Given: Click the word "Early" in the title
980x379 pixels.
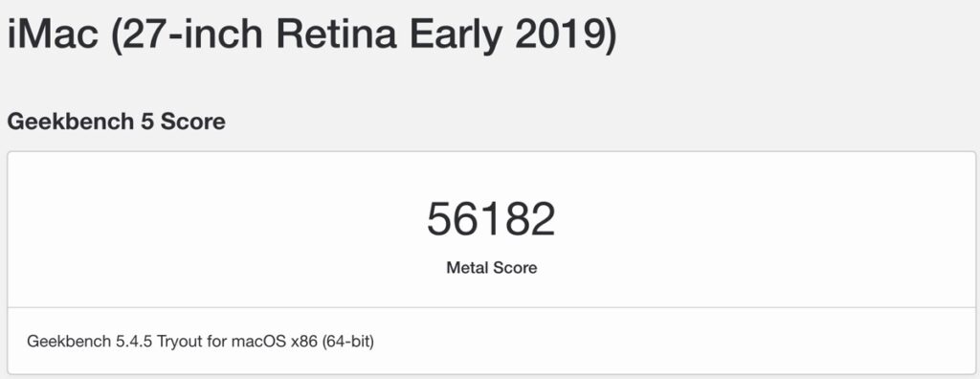Looking at the screenshot, I should (457, 35).
